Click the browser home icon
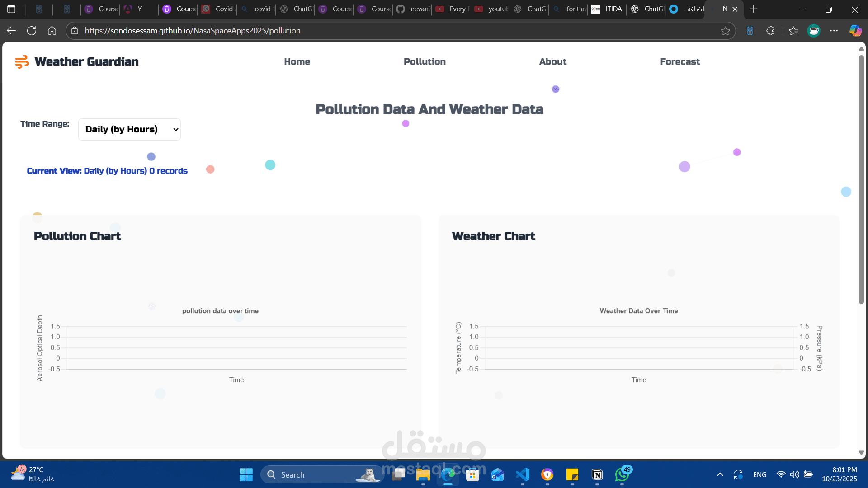Viewport: 868px width, 488px height. point(52,31)
